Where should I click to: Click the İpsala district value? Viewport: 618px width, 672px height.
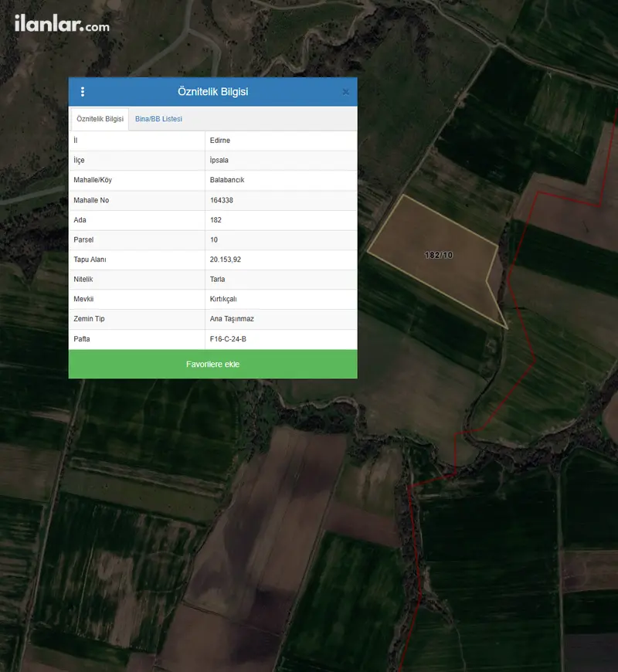click(x=219, y=161)
